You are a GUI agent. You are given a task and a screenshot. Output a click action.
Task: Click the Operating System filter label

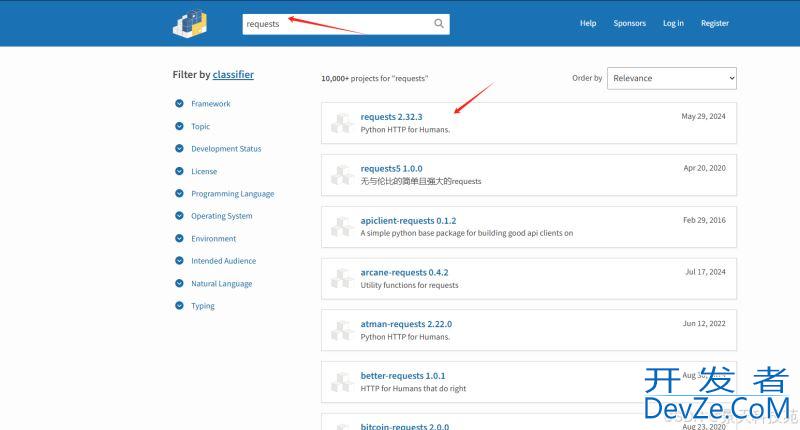coord(221,216)
